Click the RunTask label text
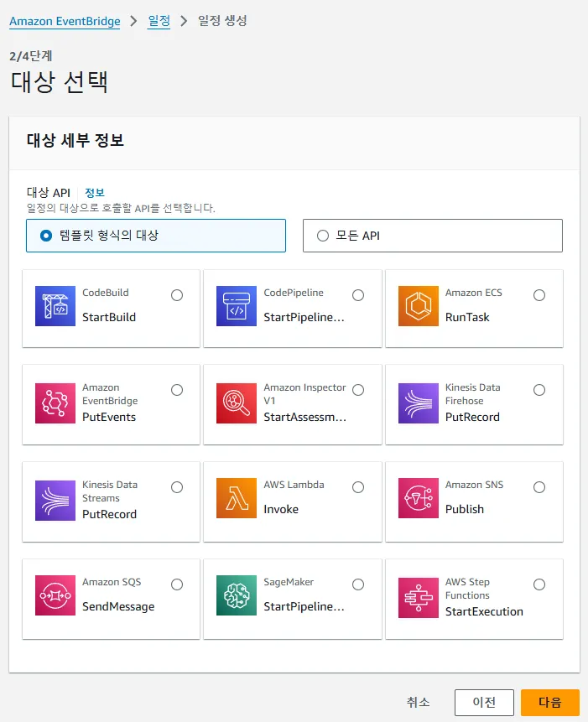Viewport: 588px width, 722px height. pyautogui.click(x=467, y=317)
